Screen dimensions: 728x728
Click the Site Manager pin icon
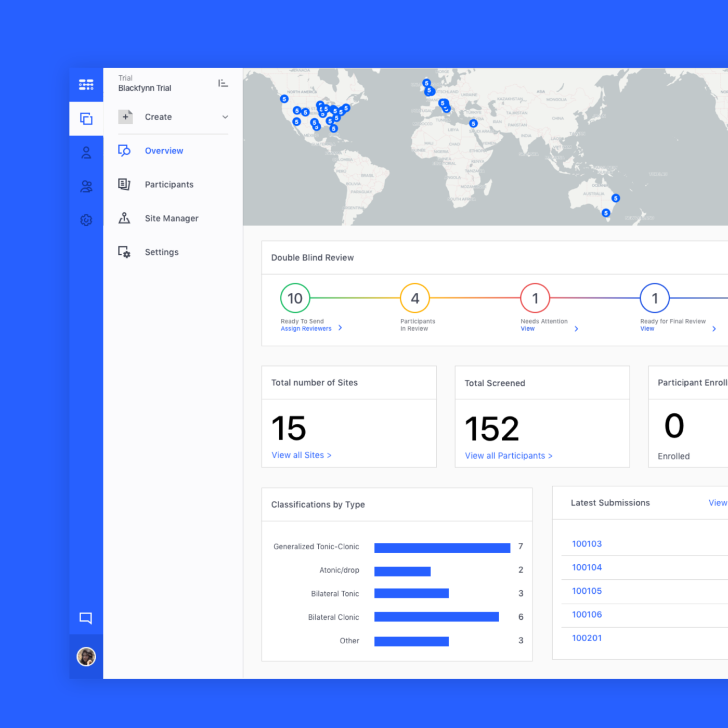tap(124, 218)
